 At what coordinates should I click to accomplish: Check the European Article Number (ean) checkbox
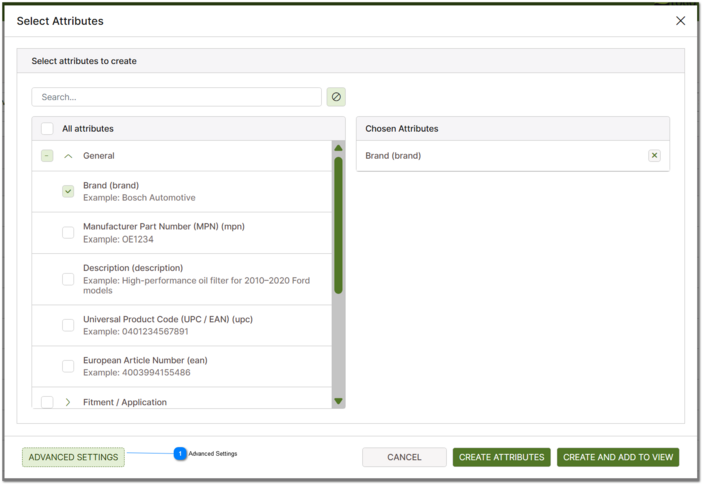pos(68,366)
